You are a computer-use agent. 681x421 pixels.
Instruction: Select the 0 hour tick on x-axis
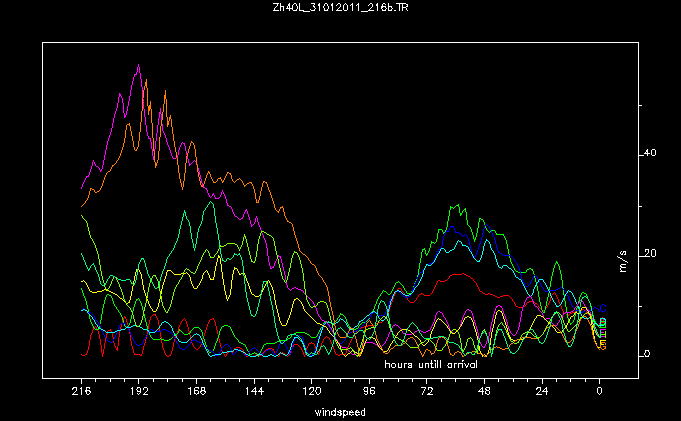click(600, 392)
